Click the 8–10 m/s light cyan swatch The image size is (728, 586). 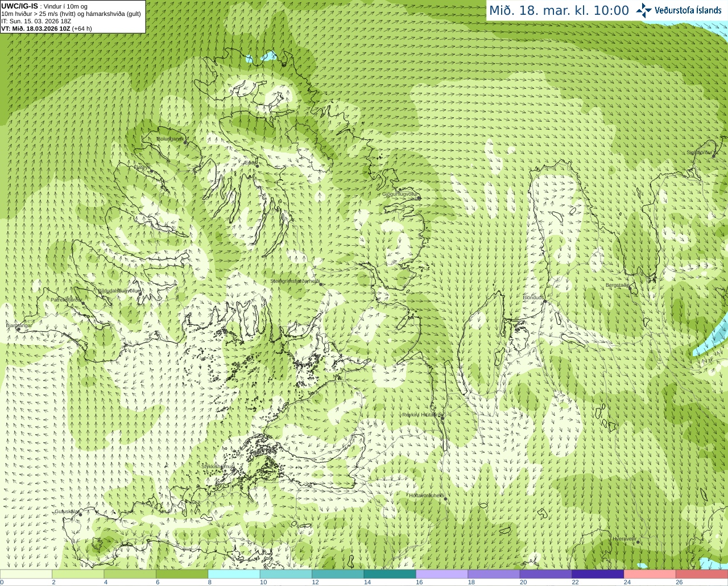(x=234, y=574)
